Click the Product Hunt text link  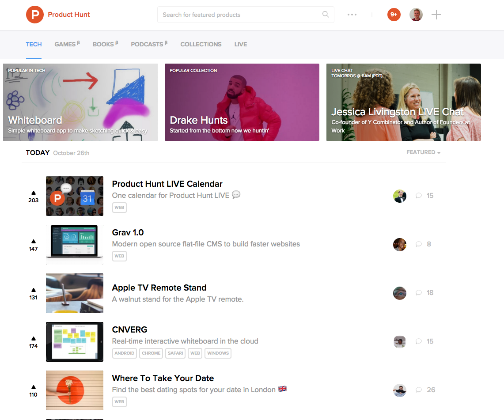coord(69,15)
